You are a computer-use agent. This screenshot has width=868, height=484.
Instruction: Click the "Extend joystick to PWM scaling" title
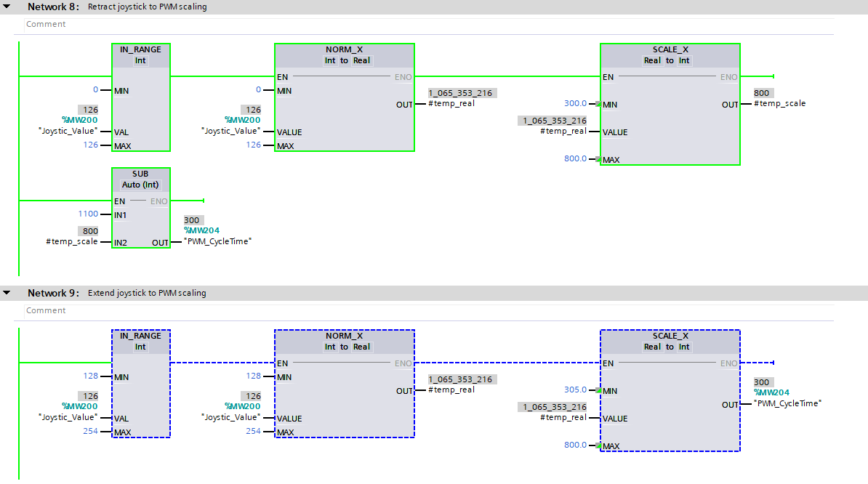(x=147, y=293)
